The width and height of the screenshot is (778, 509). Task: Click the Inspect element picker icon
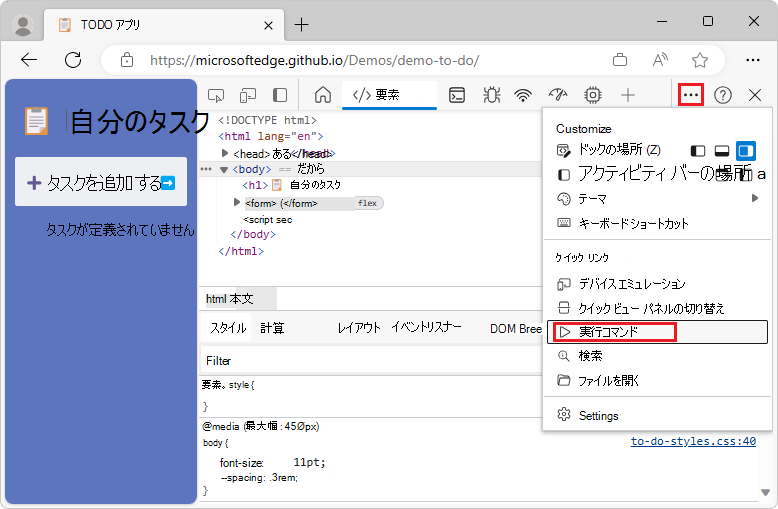[x=215, y=95]
